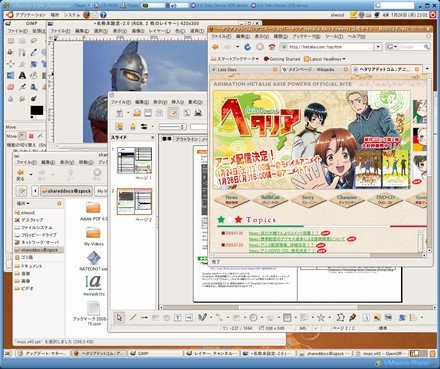Select GIMP's Airbrush tool
The height and width of the screenshot is (369, 440).
coord(22,87)
